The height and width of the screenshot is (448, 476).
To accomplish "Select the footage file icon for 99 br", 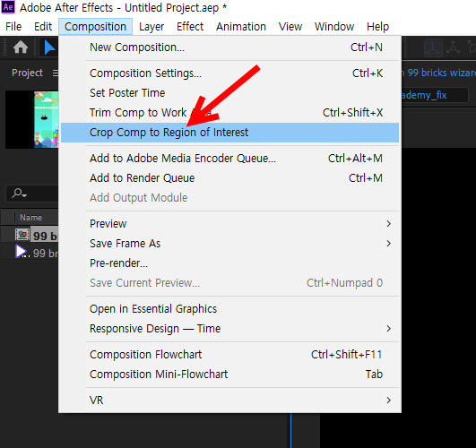I will point(22,253).
